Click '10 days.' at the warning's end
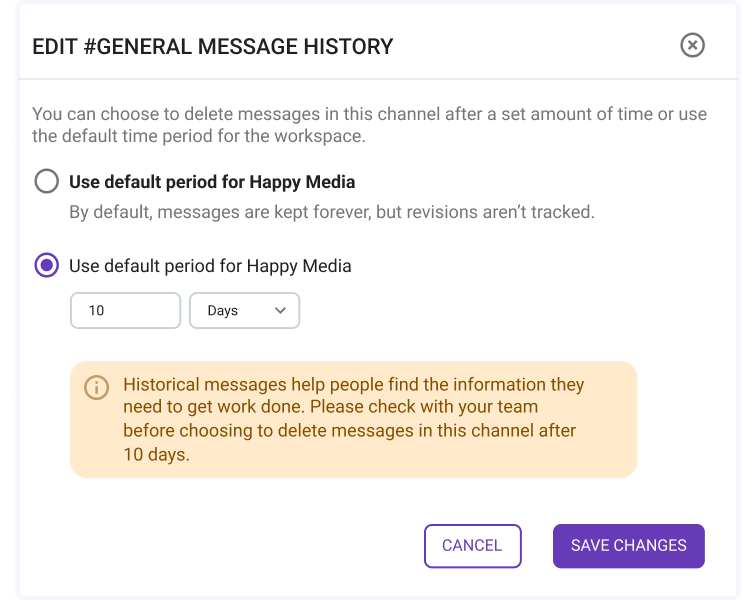Viewport: 756px width, 600px height. coord(157,454)
